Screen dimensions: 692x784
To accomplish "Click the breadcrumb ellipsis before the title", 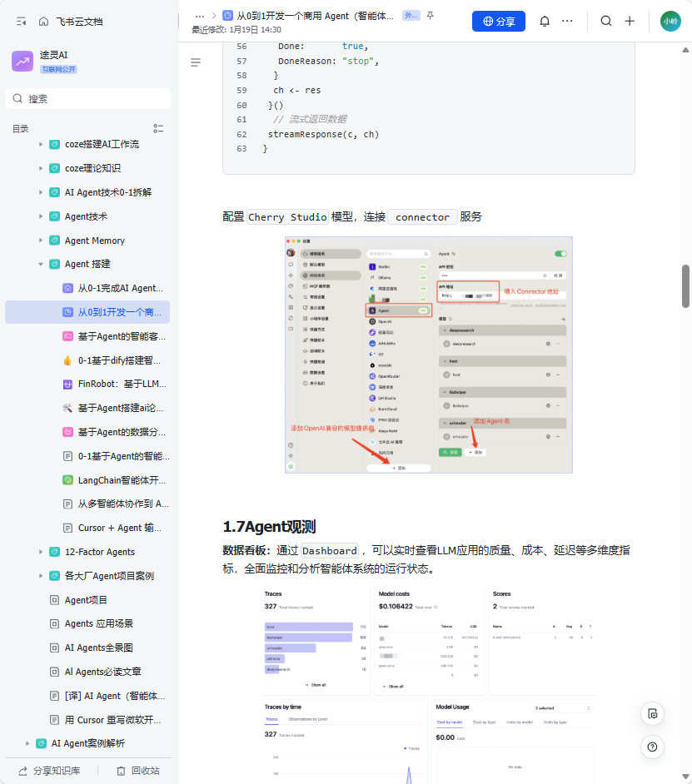I will tap(200, 16).
